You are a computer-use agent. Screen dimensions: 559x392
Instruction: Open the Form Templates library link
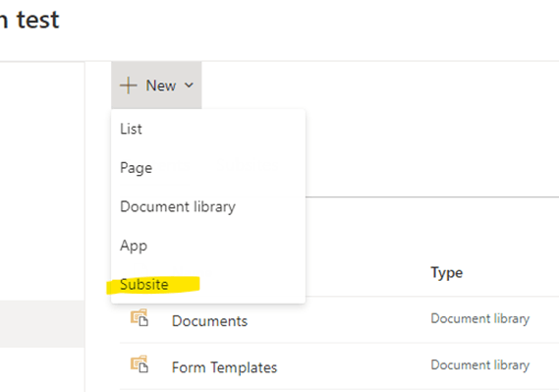tap(225, 367)
